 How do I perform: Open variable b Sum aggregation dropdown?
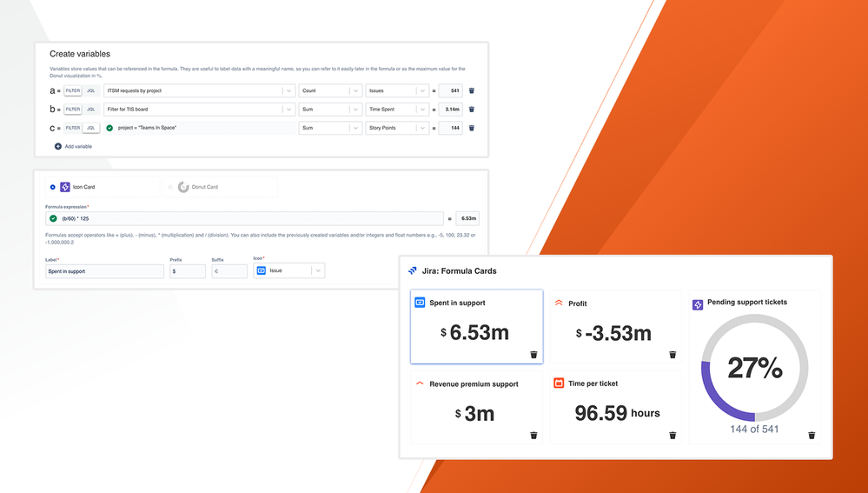330,110
